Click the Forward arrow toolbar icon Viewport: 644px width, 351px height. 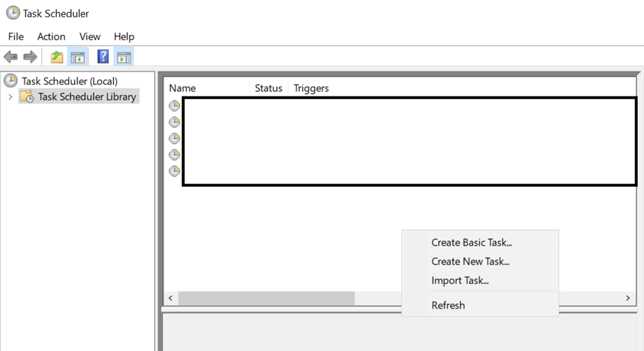pyautogui.click(x=29, y=57)
